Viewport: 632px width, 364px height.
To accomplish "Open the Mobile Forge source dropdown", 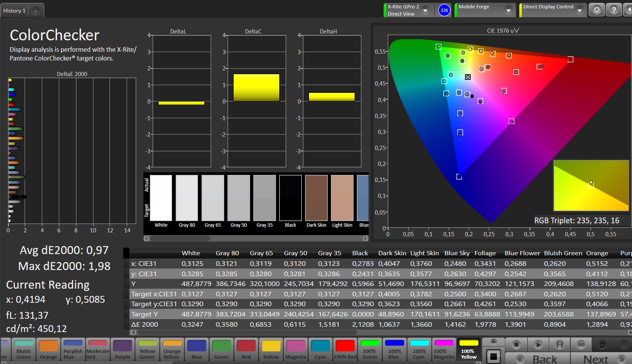I will pos(508,10).
